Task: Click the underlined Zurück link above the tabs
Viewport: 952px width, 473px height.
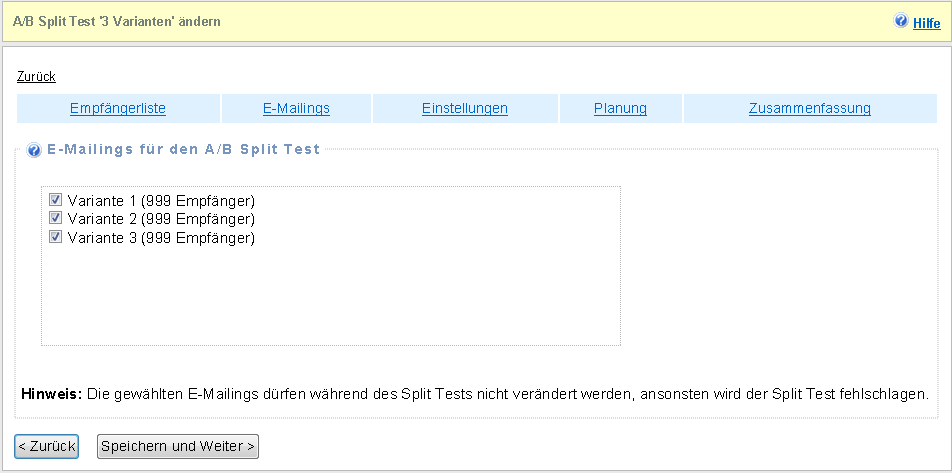Action: click(x=36, y=76)
